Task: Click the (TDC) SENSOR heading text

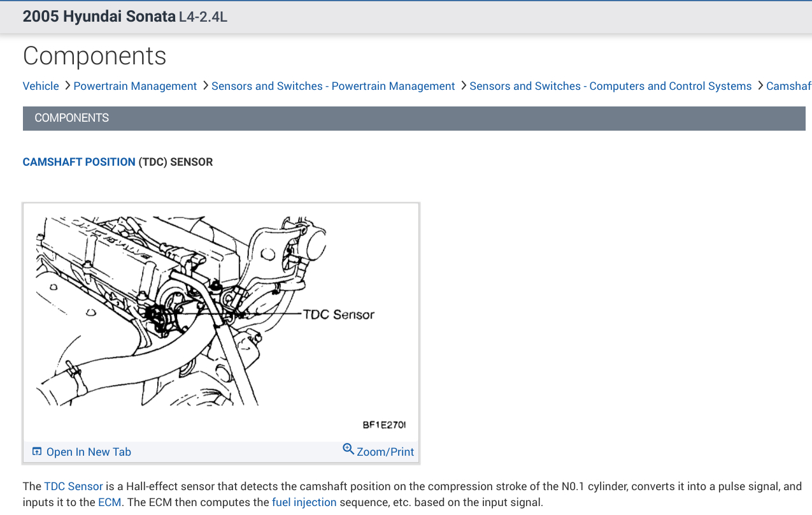Action: tap(176, 162)
